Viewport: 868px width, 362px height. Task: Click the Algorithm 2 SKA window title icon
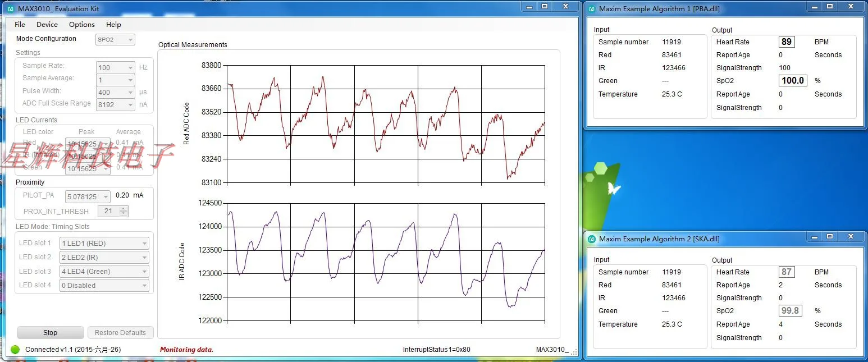coord(592,239)
